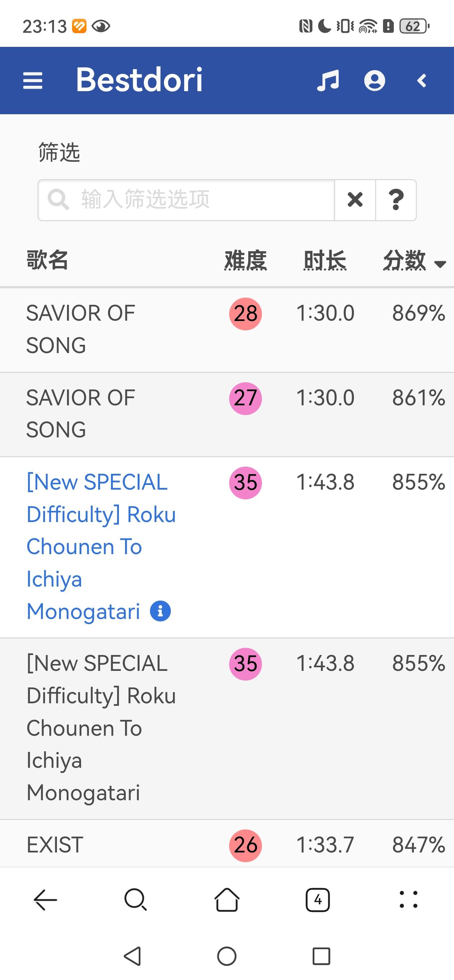Viewport: 454px width, 980px height.
Task: Open the browser search icon in bottom bar
Action: (x=135, y=900)
